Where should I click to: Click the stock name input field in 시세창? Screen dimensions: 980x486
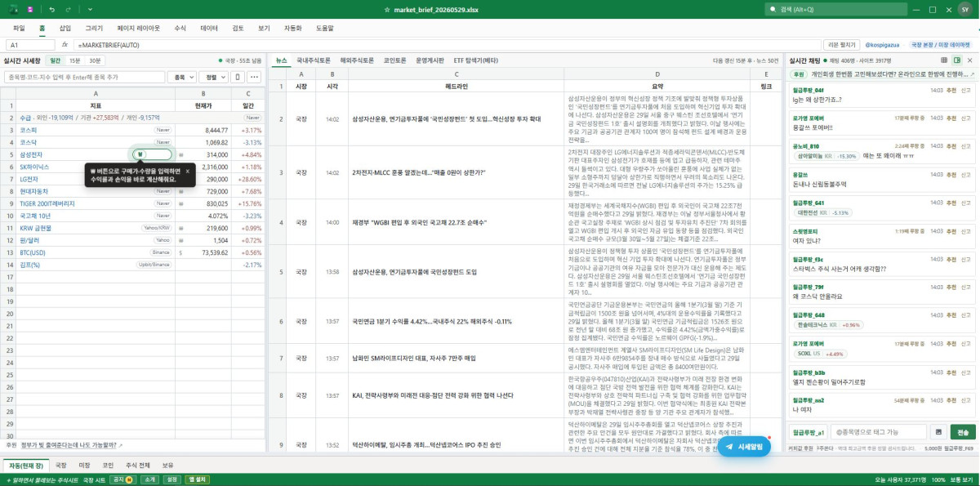(84, 77)
